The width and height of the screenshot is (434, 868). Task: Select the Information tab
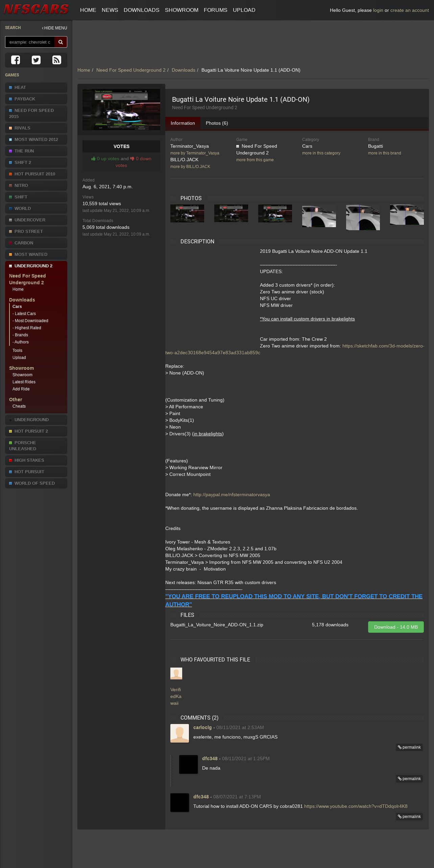(x=183, y=123)
